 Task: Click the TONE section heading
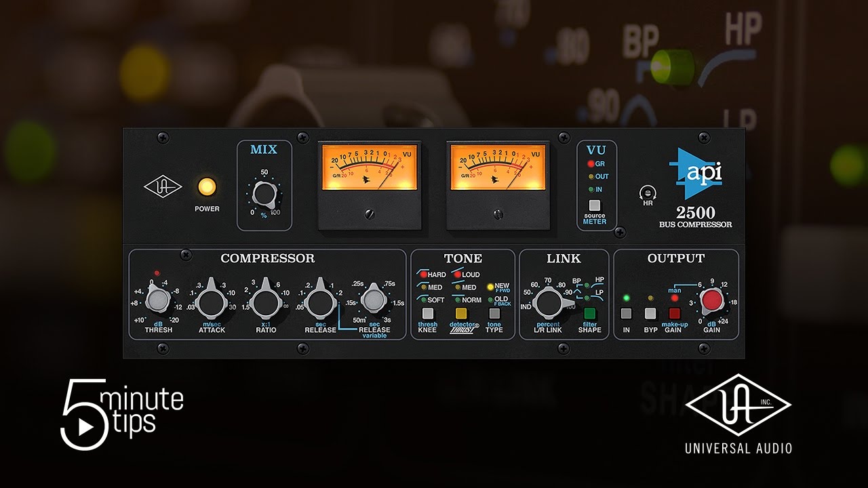click(x=463, y=258)
